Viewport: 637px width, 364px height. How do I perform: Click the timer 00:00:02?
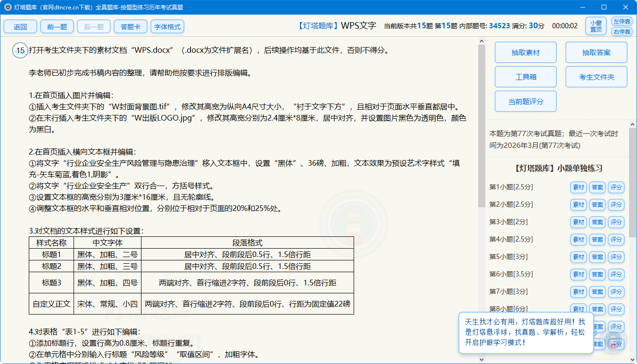click(565, 26)
